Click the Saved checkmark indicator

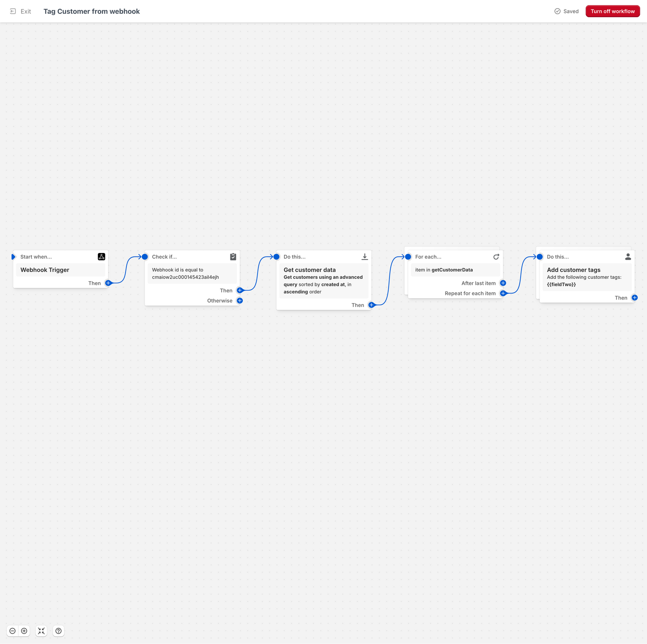tap(558, 11)
